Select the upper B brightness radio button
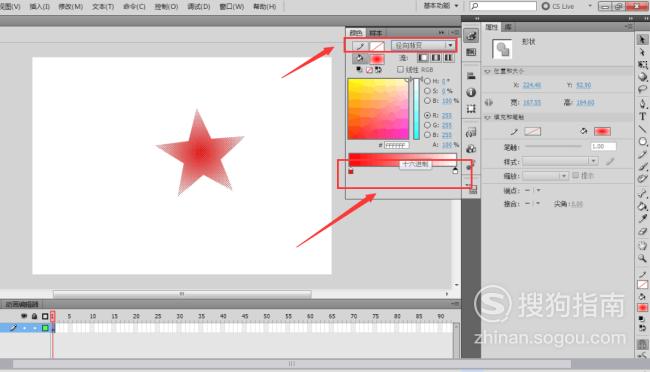The height and width of the screenshot is (372, 650). click(427, 101)
